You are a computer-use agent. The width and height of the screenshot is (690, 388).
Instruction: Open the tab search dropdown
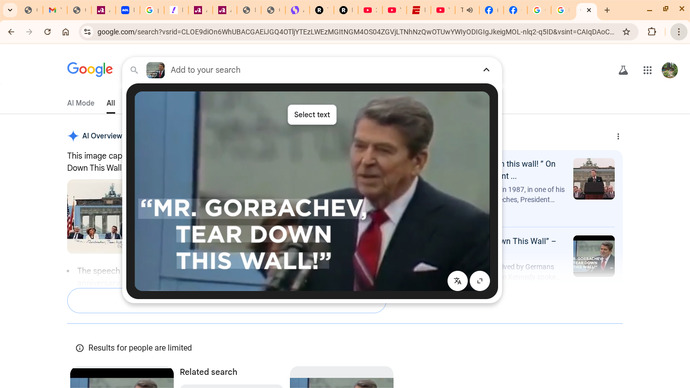(x=10, y=10)
